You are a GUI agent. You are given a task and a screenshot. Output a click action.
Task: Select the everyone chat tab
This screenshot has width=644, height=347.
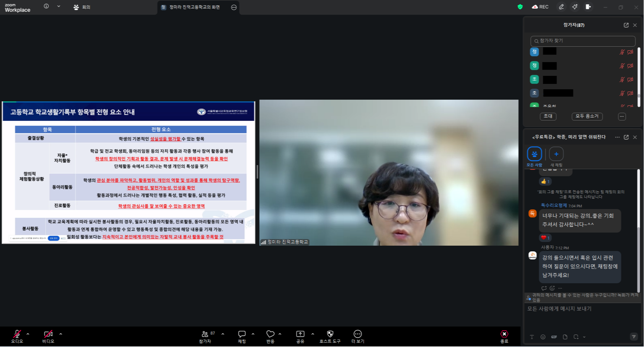click(x=534, y=154)
